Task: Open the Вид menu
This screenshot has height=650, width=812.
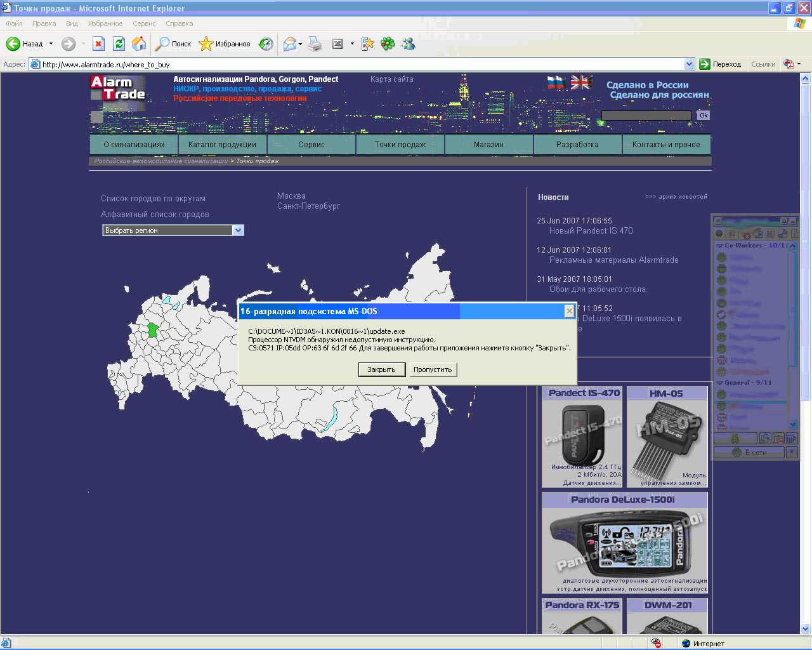Action: [x=72, y=23]
